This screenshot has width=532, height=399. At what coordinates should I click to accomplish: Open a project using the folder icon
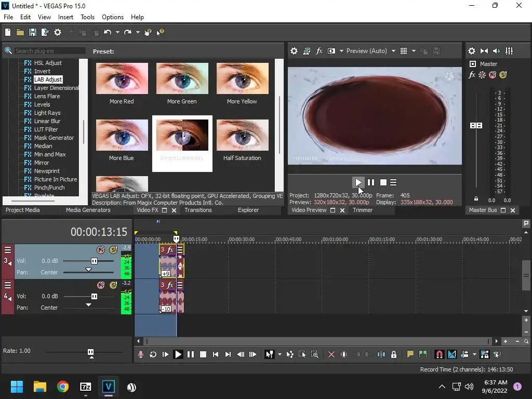point(20,32)
